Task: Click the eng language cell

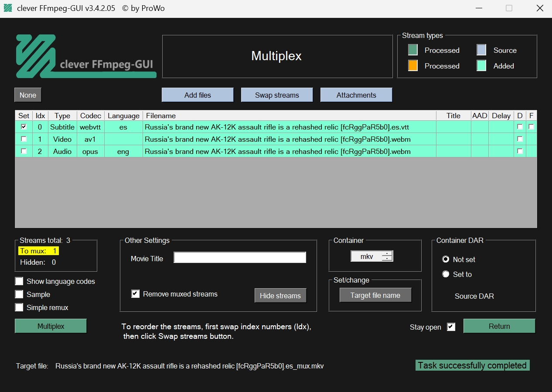Action: (x=123, y=151)
